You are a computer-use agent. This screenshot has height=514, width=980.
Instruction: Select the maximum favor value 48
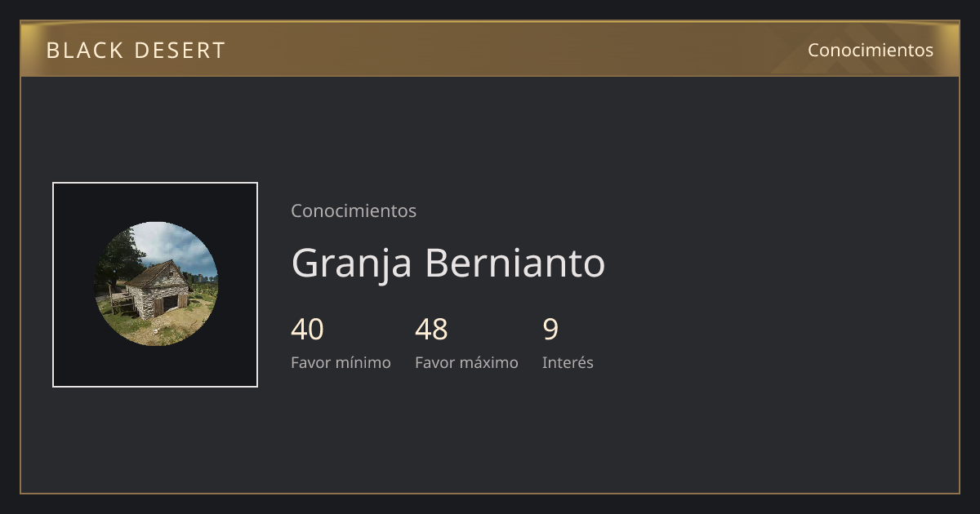coord(431,330)
